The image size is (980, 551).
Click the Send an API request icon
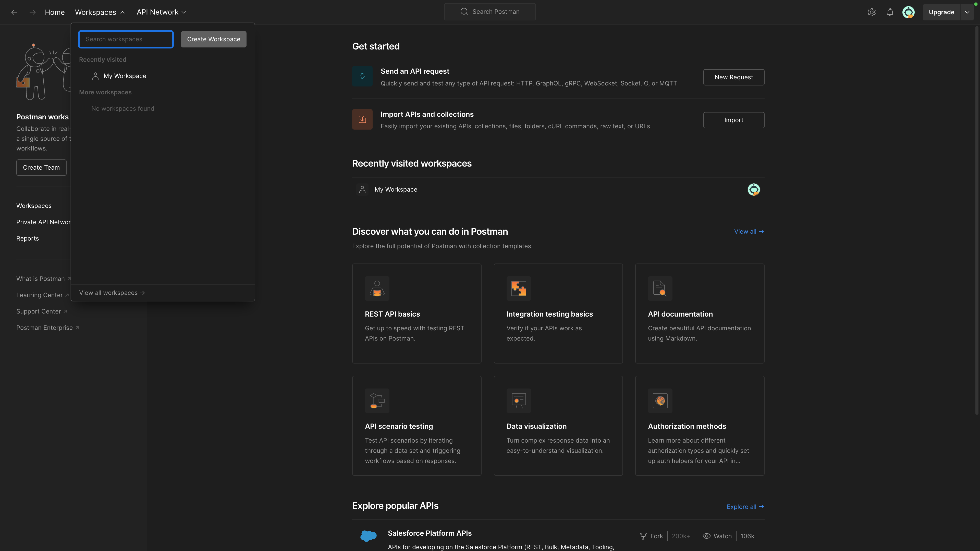[362, 77]
